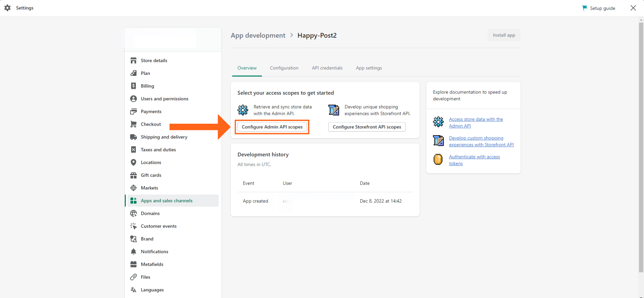Open the API credentials tab
Screen dimensions: 644x298
pos(327,68)
